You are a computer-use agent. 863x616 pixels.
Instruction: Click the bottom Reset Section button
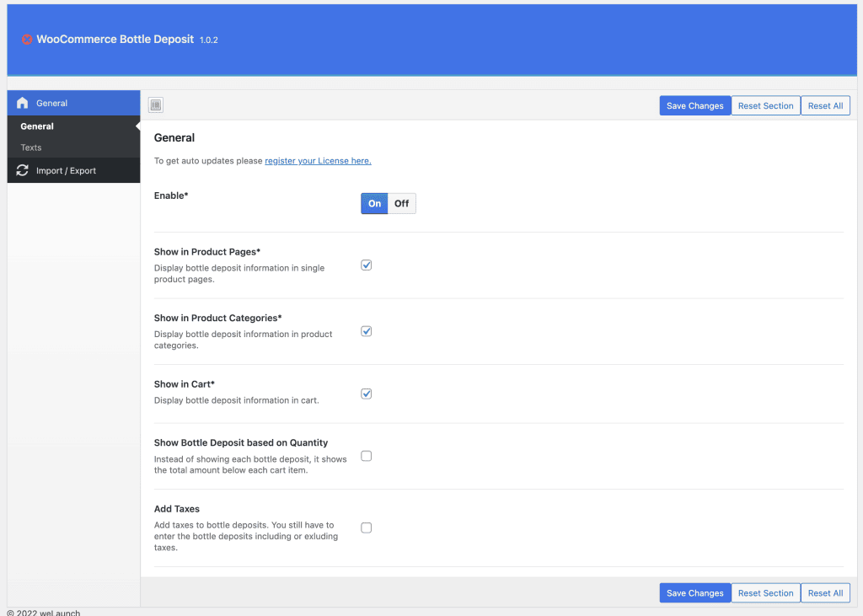click(x=765, y=593)
